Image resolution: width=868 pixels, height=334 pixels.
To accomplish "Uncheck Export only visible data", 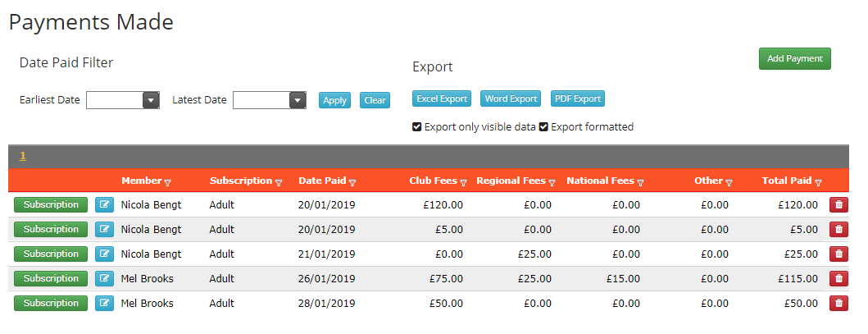I will [417, 127].
